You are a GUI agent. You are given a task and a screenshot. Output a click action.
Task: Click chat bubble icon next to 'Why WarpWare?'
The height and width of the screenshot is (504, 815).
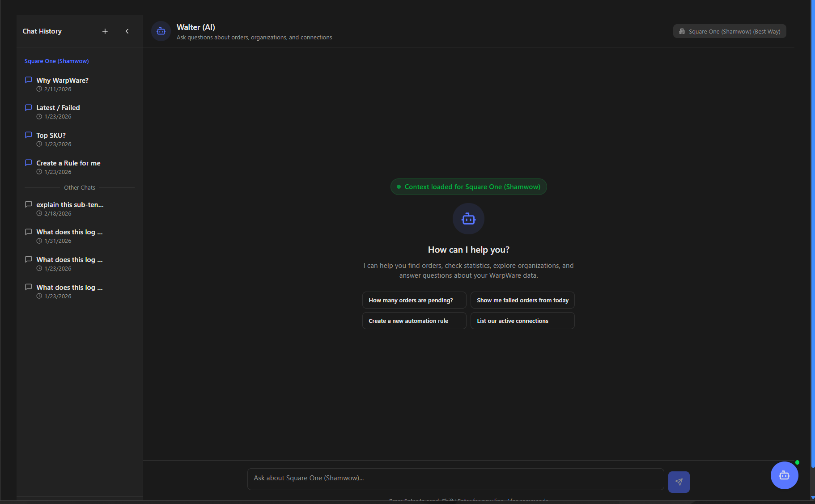[x=29, y=80]
